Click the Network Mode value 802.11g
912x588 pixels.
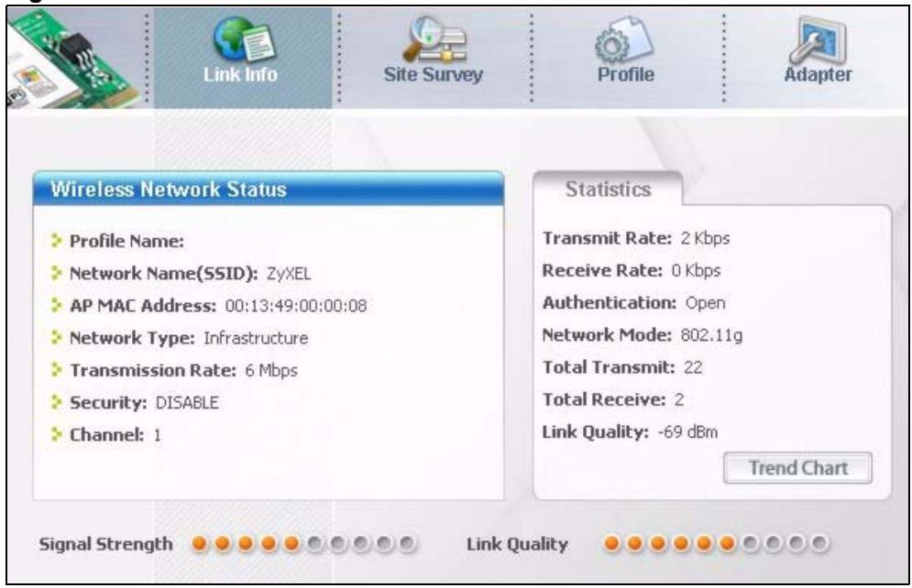711,335
